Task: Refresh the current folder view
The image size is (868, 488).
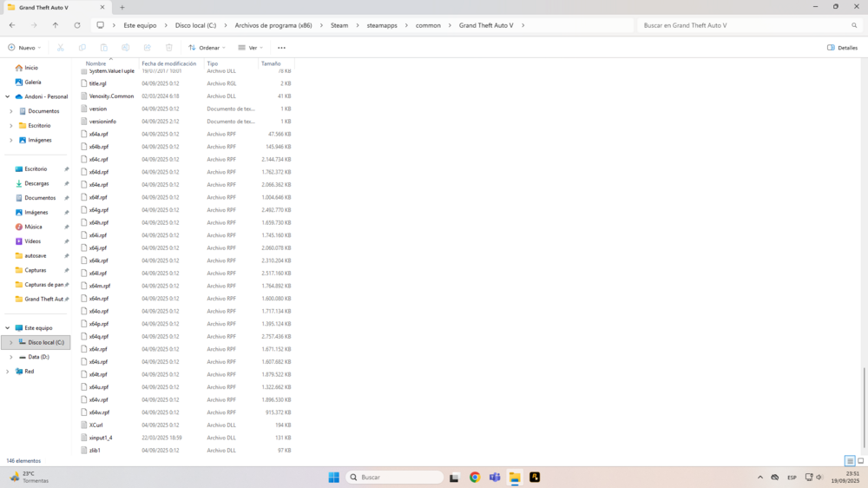Action: click(77, 25)
